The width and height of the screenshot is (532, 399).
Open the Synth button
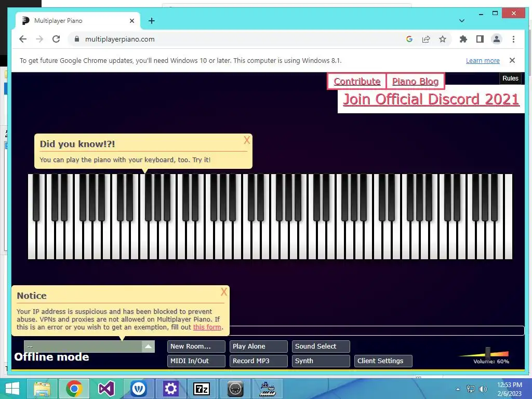pyautogui.click(x=321, y=361)
